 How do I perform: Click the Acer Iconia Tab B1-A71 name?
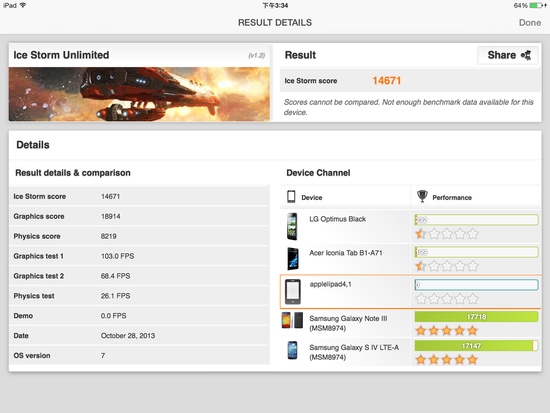point(346,253)
